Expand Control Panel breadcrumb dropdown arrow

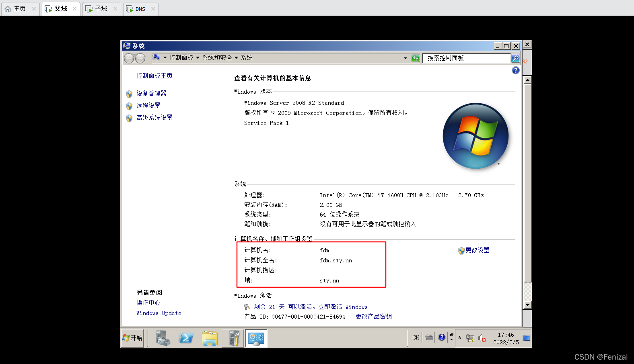coord(198,58)
